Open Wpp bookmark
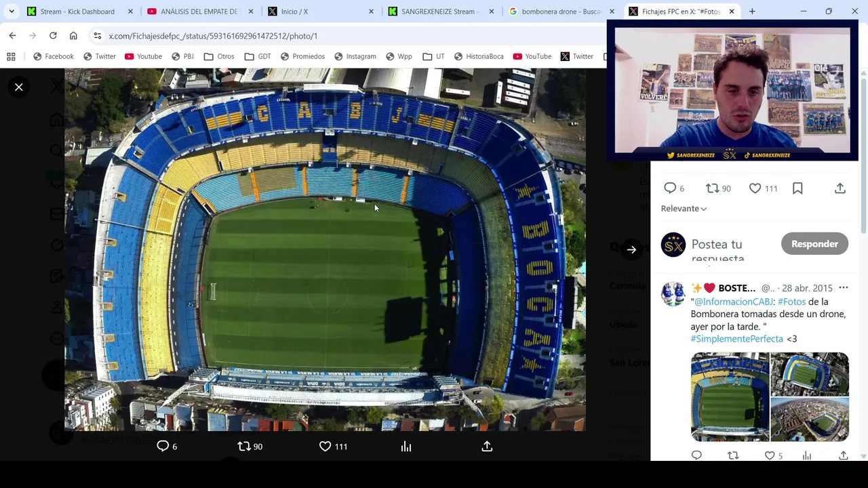Screen dimensions: 868x488 (x=398, y=56)
